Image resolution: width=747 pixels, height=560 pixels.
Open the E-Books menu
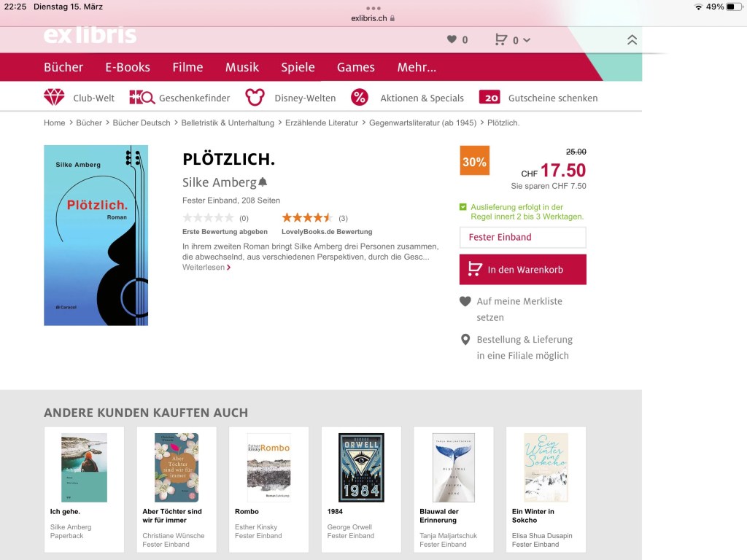coord(128,67)
